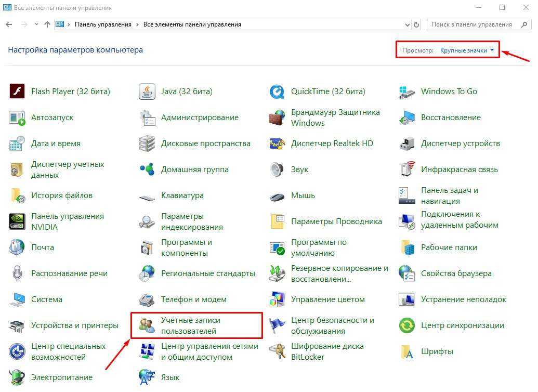Expand the recent locations arrow near Back
538x392 pixels.
(x=36, y=24)
